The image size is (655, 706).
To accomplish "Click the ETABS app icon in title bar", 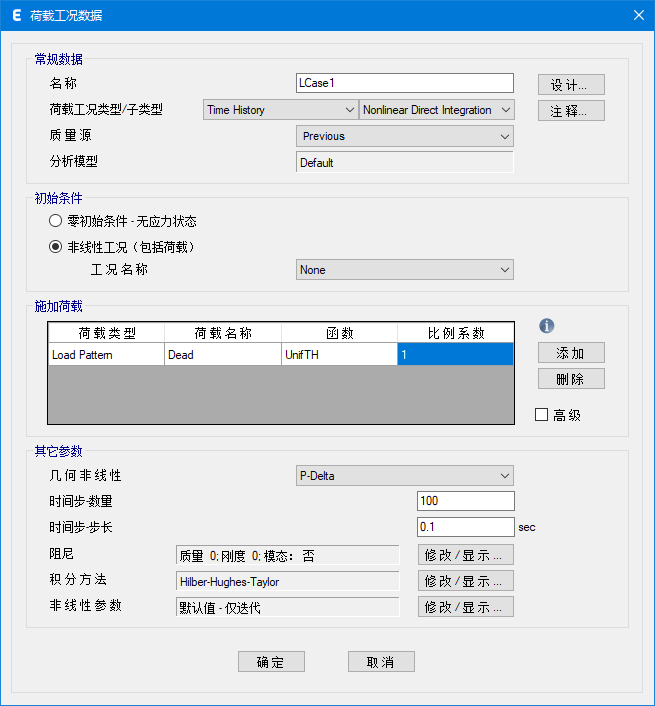I will coord(14,15).
